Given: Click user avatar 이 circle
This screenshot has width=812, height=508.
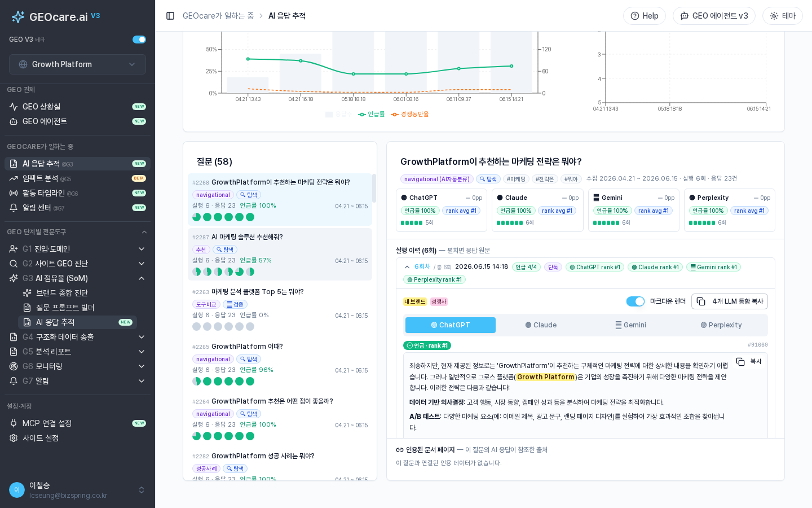Looking at the screenshot, I should pyautogui.click(x=17, y=490).
